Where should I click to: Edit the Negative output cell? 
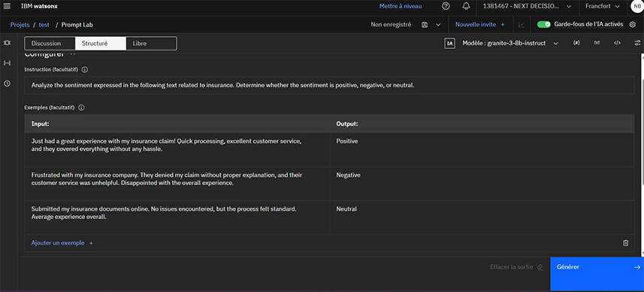tap(482, 183)
